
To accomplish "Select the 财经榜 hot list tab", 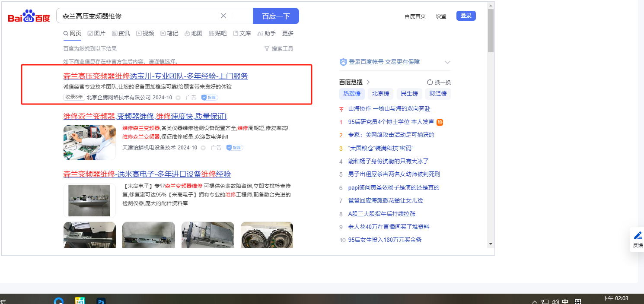I will [438, 93].
